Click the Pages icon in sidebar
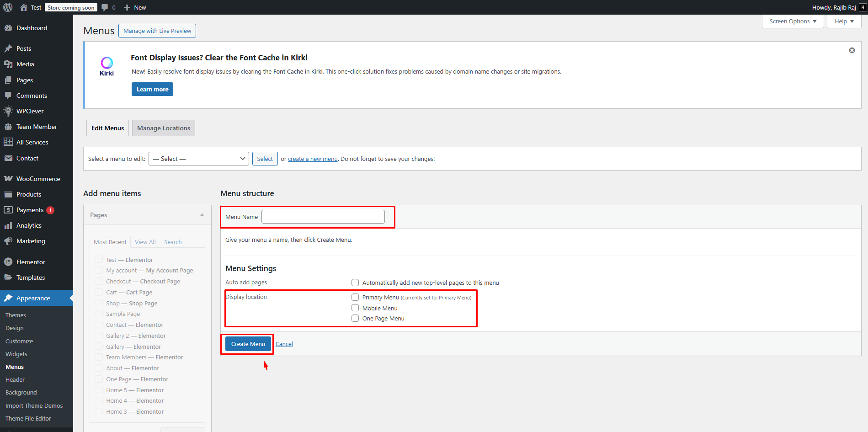The height and width of the screenshot is (432, 868). click(x=8, y=80)
